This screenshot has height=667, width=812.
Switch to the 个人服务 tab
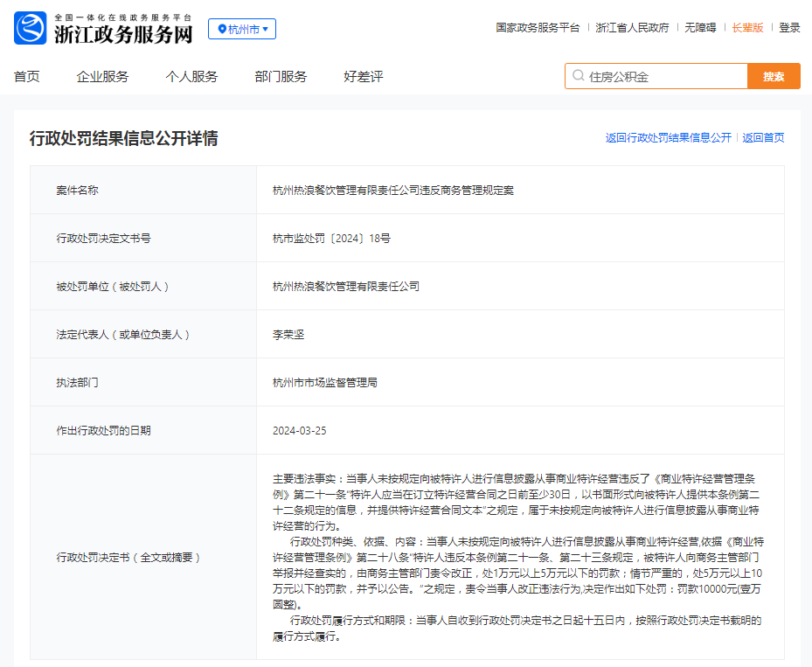click(x=191, y=77)
